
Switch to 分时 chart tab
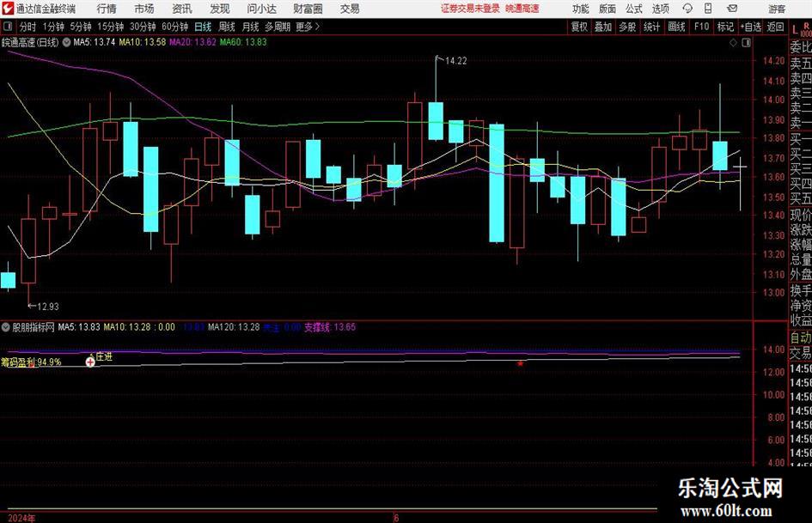28,27
